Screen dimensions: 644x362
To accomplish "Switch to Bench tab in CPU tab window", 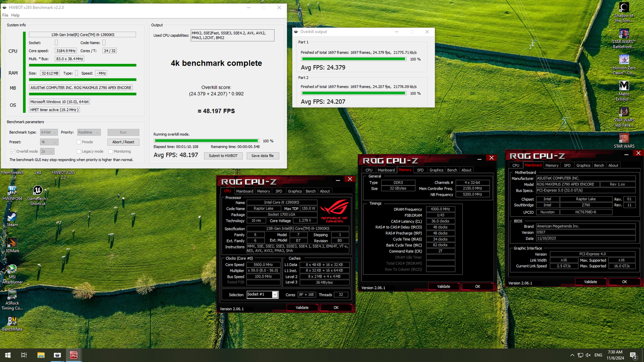I will tap(311, 191).
